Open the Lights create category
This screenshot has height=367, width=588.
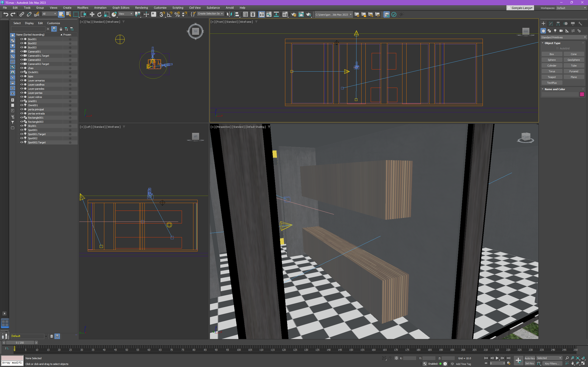(555, 31)
